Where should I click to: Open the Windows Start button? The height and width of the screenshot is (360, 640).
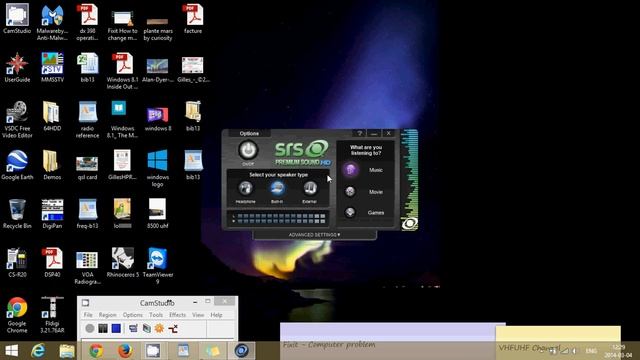click(x=11, y=351)
